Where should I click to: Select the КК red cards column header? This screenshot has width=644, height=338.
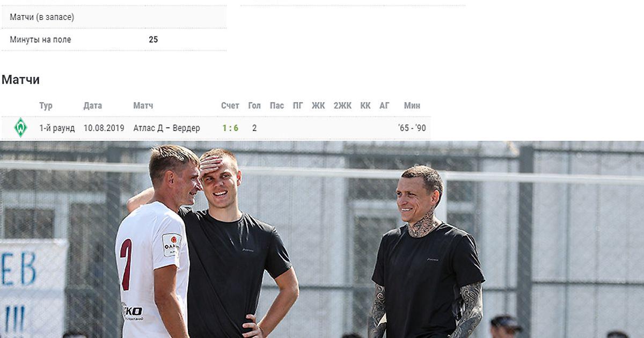[x=365, y=106]
